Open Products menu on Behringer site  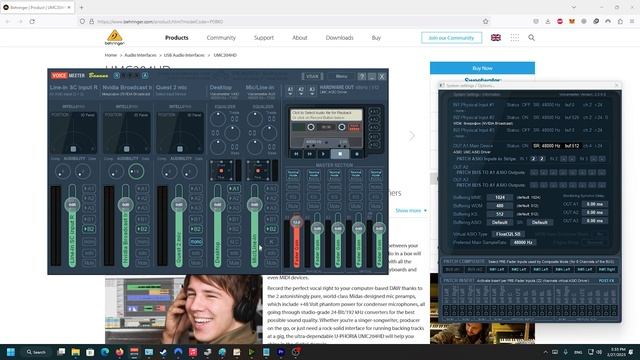[x=177, y=38]
